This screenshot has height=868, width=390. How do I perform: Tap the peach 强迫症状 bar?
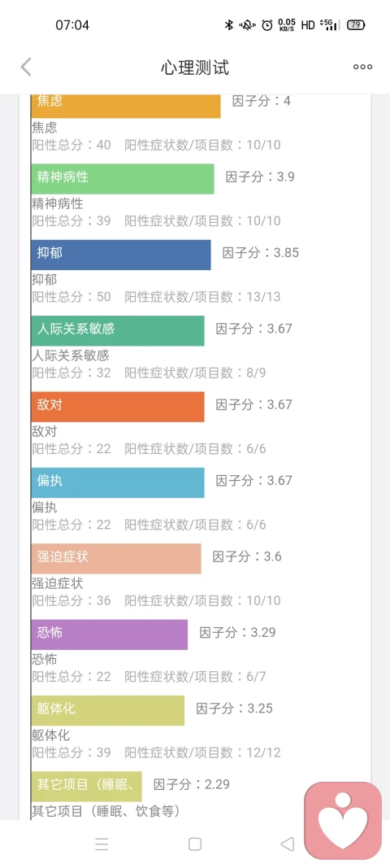(x=115, y=558)
